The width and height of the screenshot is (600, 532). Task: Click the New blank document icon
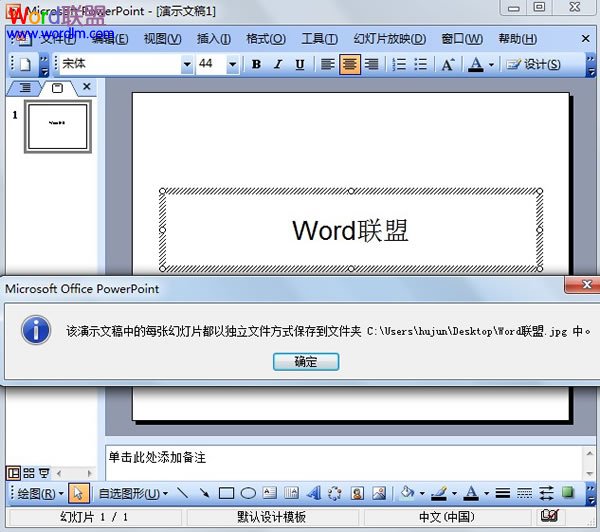[x=25, y=64]
